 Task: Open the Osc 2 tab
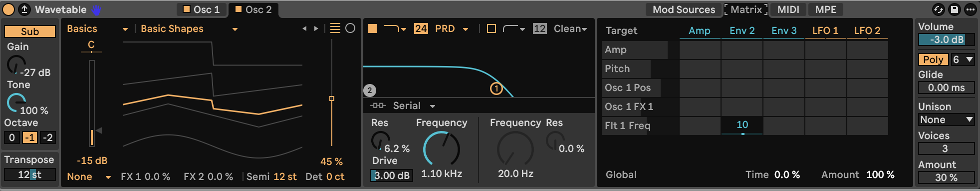[253, 9]
